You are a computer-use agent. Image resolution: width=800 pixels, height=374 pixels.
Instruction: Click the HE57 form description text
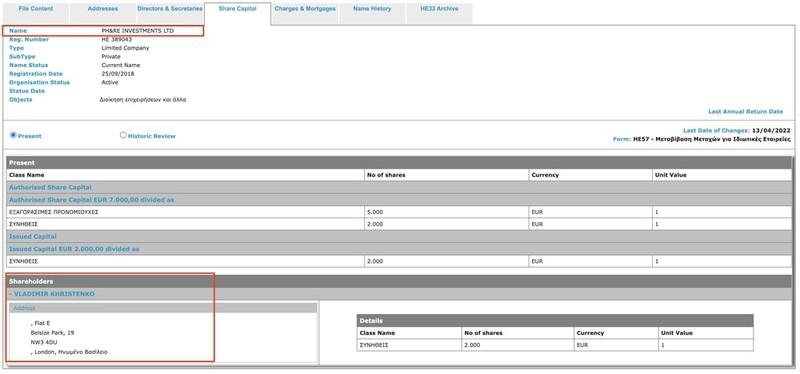tap(712, 139)
